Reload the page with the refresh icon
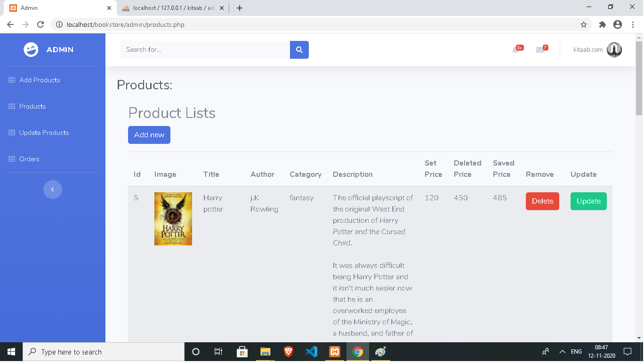Viewport: 644px width, 362px height. [41, 24]
